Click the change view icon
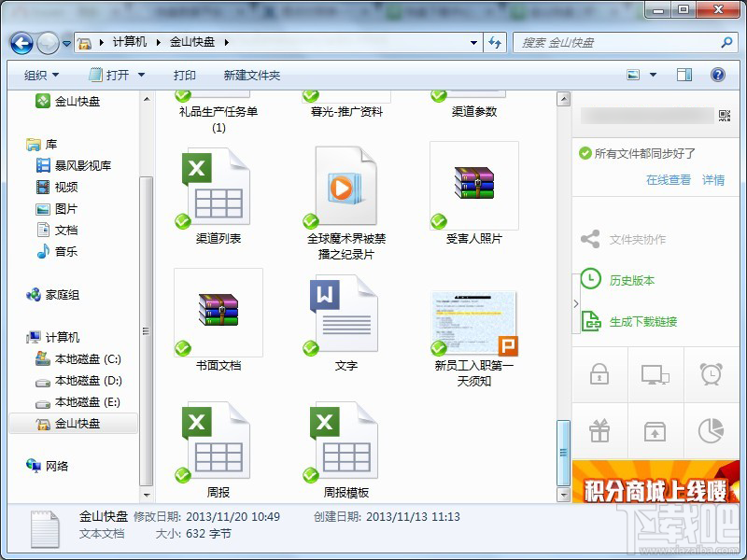This screenshot has height=560, width=747. 633,75
